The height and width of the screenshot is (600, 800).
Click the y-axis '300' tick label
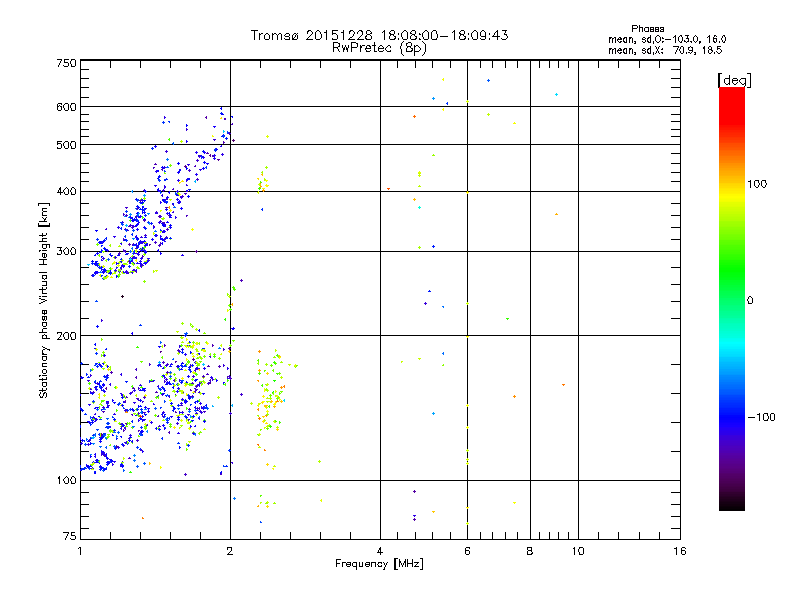66,251
